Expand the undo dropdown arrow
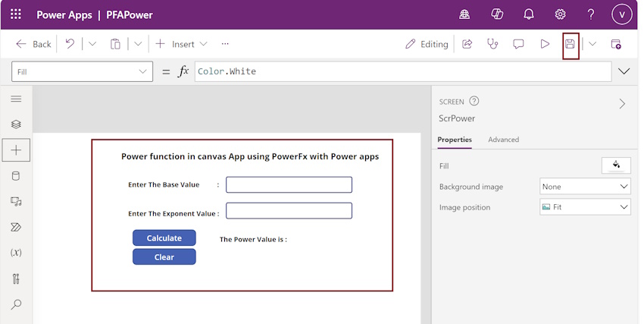Viewport: 644px width, 324px height. (92, 44)
